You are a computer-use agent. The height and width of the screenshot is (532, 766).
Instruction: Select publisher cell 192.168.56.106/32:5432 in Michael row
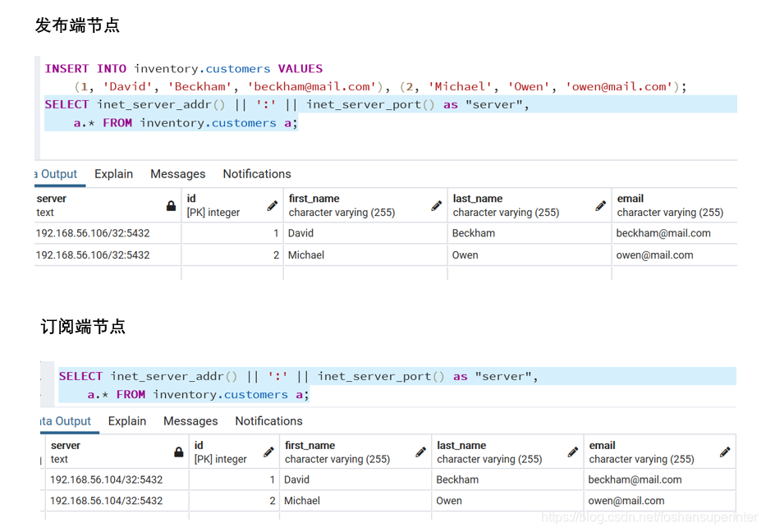pos(108,255)
